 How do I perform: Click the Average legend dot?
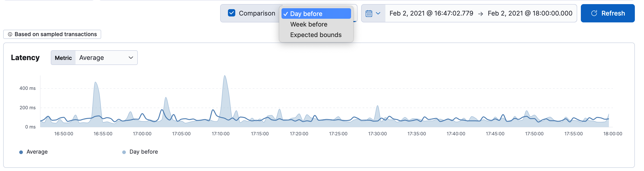point(21,152)
